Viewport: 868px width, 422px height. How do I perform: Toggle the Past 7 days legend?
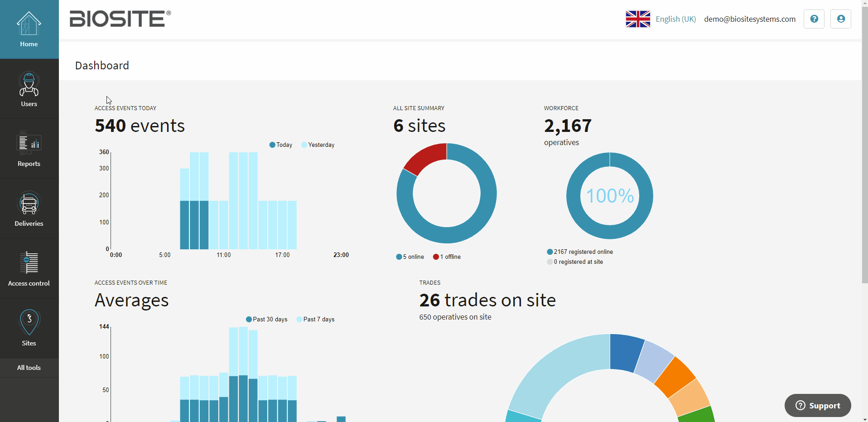tap(315, 320)
